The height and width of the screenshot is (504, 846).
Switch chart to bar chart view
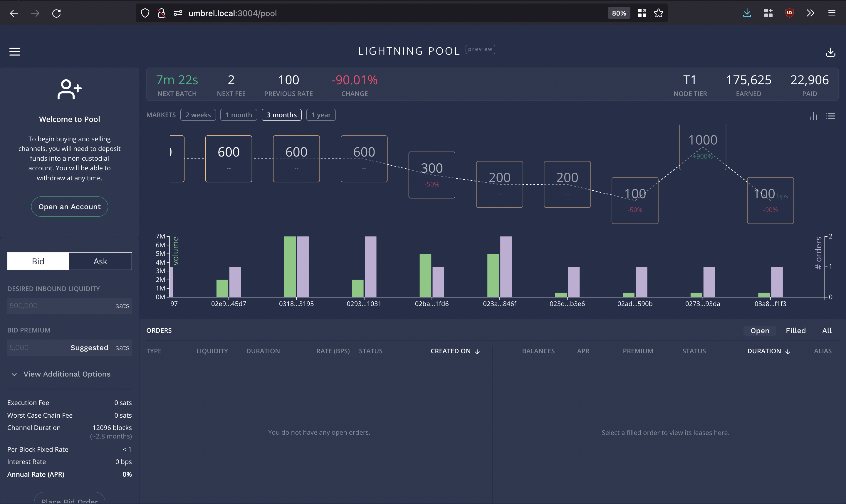pyautogui.click(x=814, y=116)
